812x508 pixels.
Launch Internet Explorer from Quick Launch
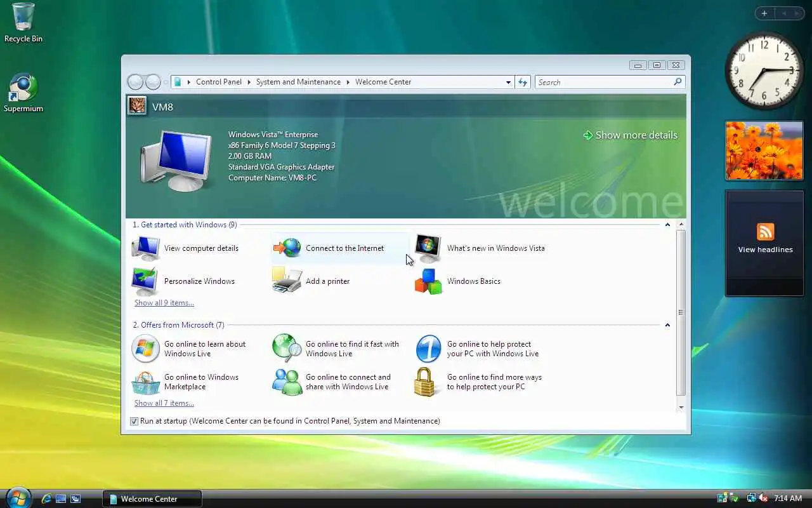click(46, 499)
